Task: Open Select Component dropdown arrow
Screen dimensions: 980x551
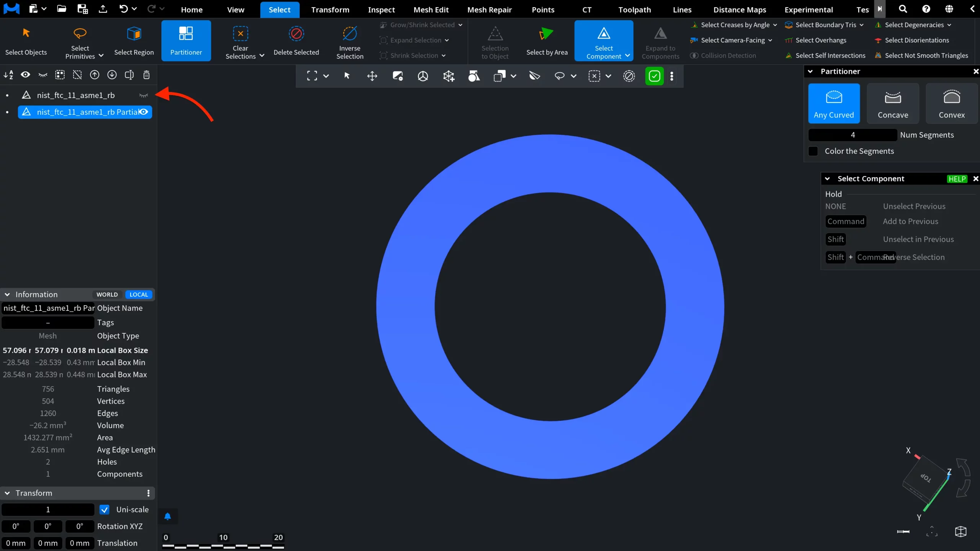Action: pyautogui.click(x=627, y=56)
